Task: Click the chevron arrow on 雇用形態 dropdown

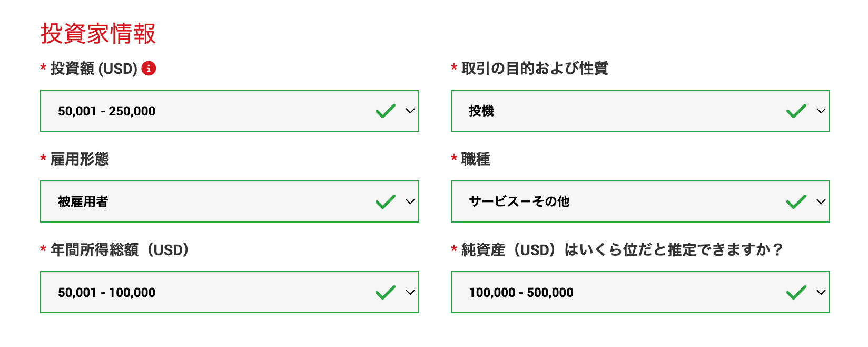Action: pyautogui.click(x=410, y=201)
